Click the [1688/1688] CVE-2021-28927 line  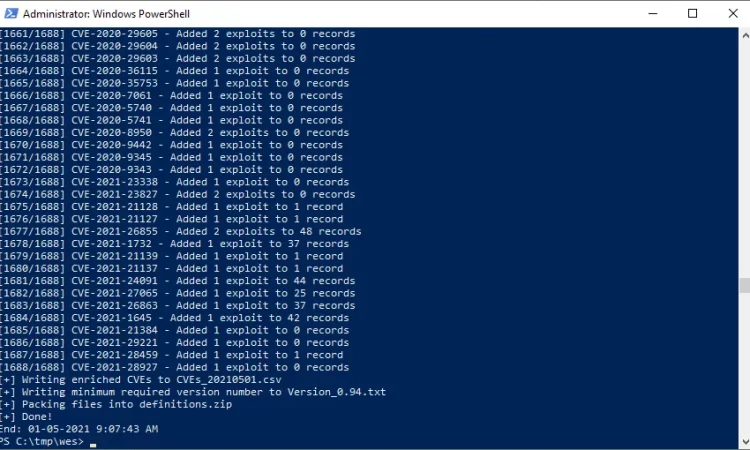(x=175, y=367)
